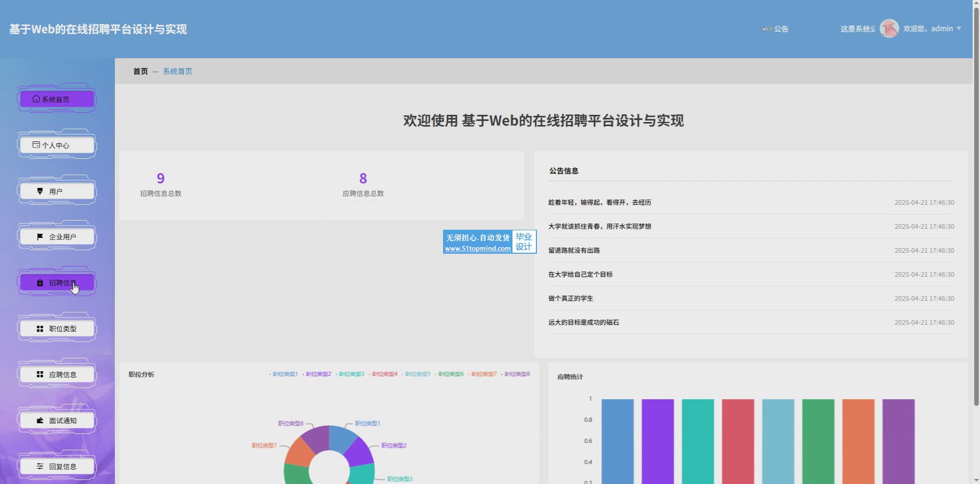
Task: Click the green bar in 应聘统计
Action: coord(818,441)
